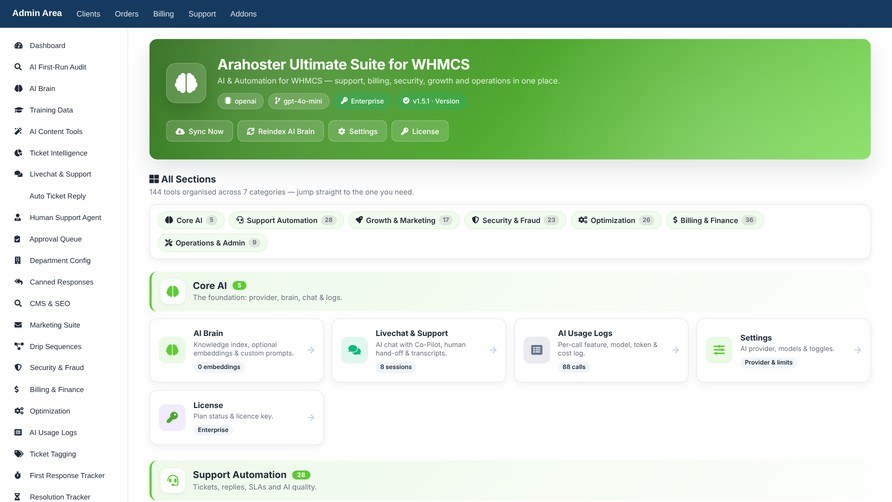Click the arrow on the License card
Image resolution: width=892 pixels, height=502 pixels.
tap(311, 417)
